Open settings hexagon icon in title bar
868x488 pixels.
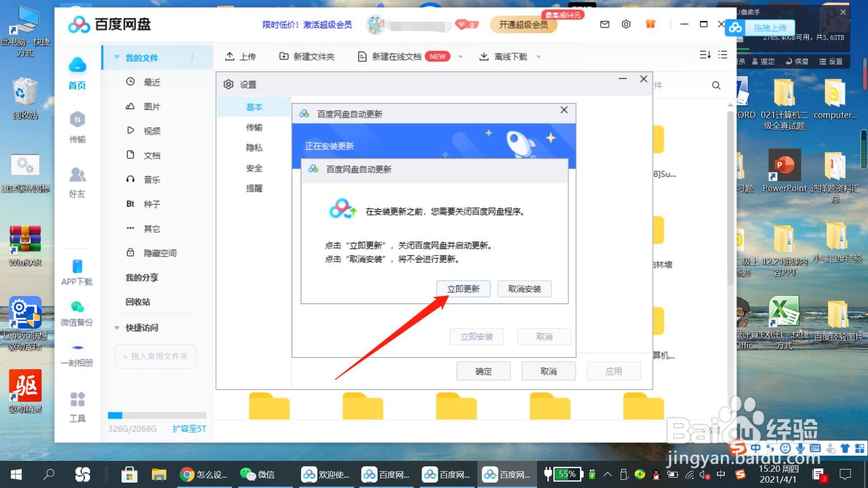[626, 24]
